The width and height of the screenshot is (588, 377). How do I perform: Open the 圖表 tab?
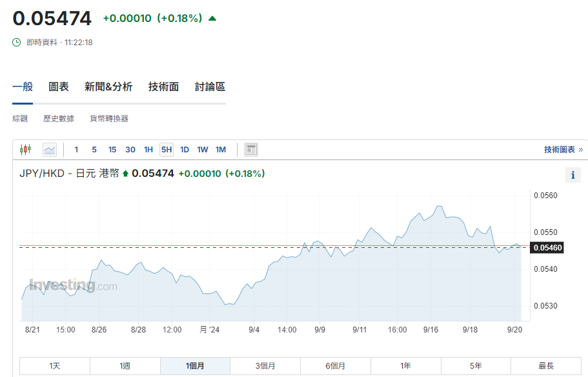pos(59,87)
